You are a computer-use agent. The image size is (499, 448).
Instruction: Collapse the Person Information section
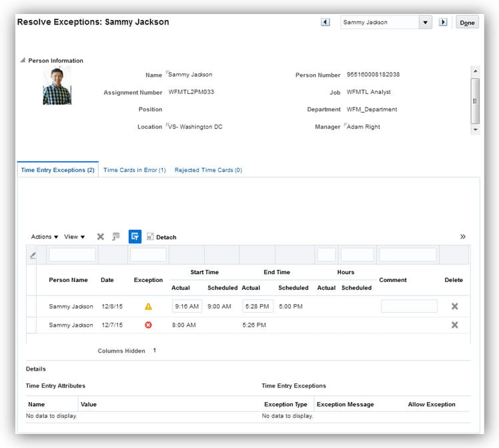pos(22,61)
